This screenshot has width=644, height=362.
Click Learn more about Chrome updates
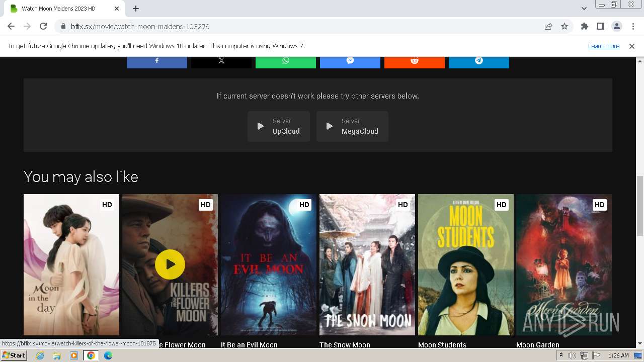[604, 46]
